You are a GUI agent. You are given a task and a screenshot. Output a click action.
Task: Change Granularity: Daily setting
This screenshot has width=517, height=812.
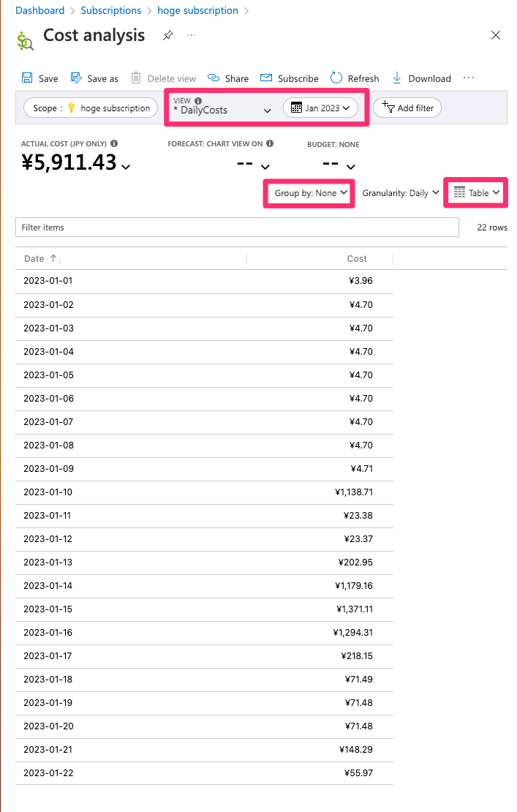pos(401,193)
